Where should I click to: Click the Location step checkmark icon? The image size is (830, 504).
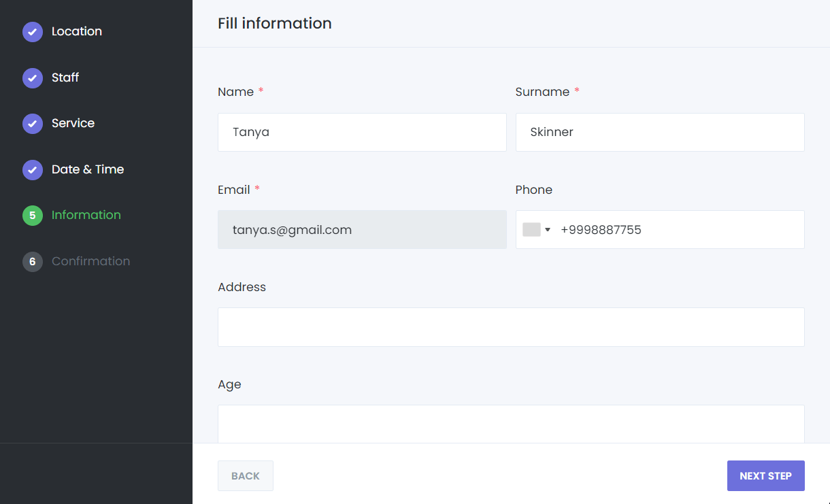pyautogui.click(x=32, y=32)
